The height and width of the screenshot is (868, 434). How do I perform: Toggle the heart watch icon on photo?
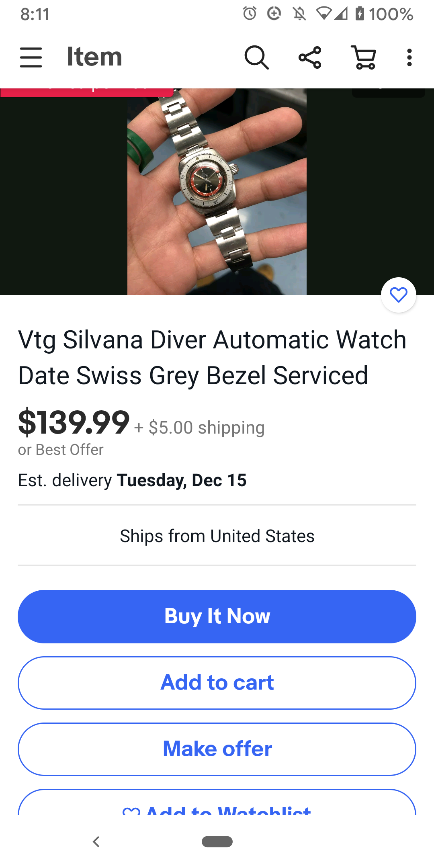point(399,295)
